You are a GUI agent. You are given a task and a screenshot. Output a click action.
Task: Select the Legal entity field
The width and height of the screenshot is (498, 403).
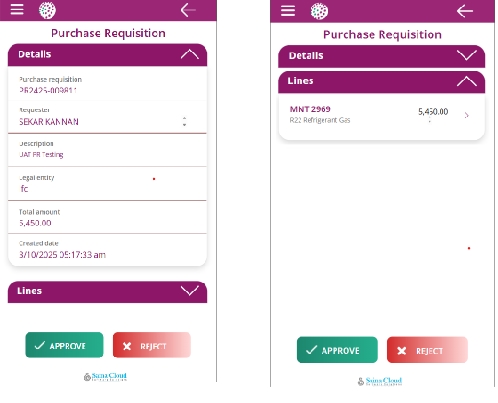(107, 184)
